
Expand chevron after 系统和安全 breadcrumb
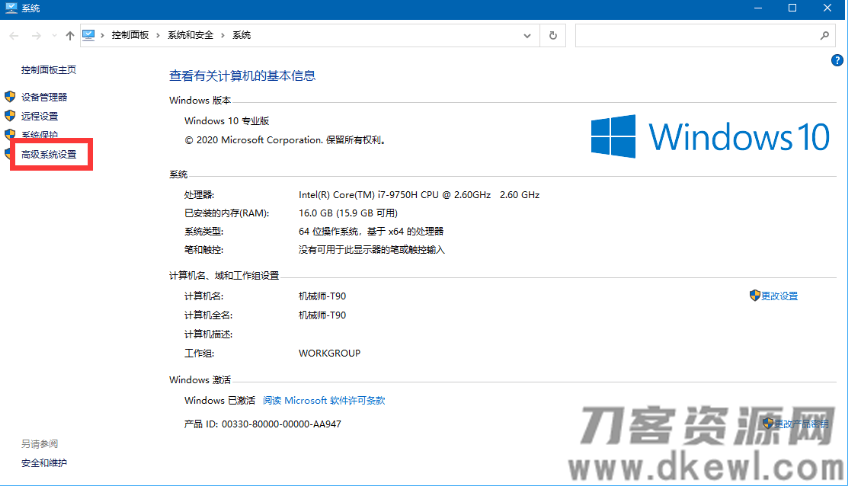222,35
